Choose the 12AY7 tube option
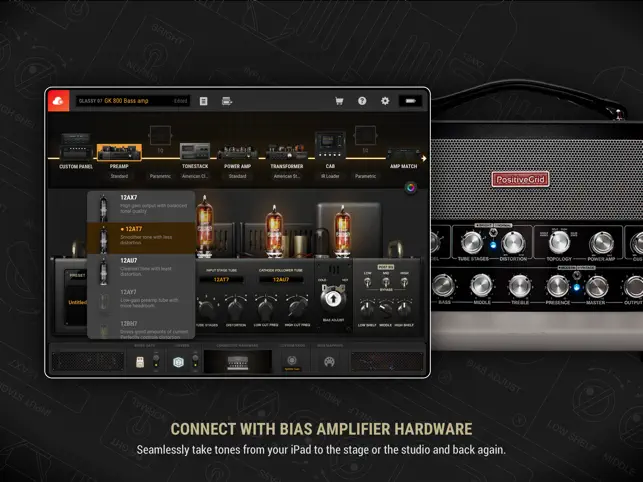The width and height of the screenshot is (643, 482). (x=141, y=301)
